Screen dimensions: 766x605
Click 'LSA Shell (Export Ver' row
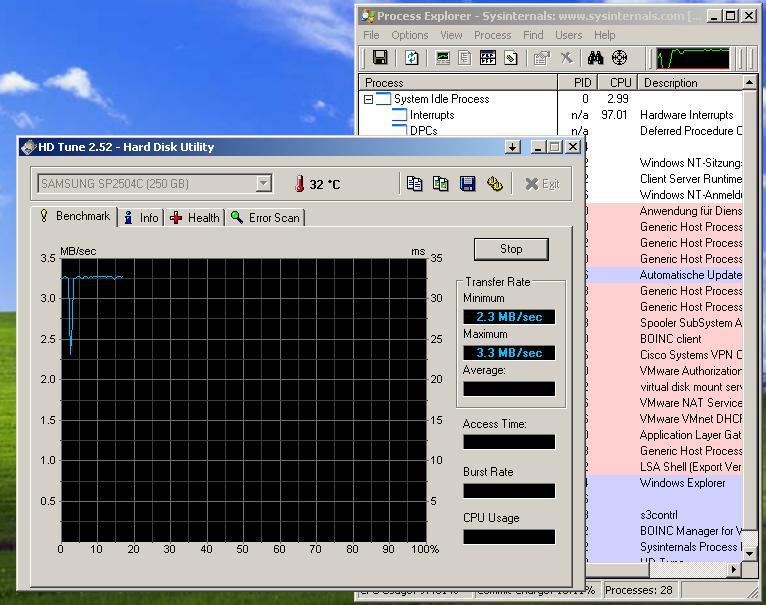691,467
